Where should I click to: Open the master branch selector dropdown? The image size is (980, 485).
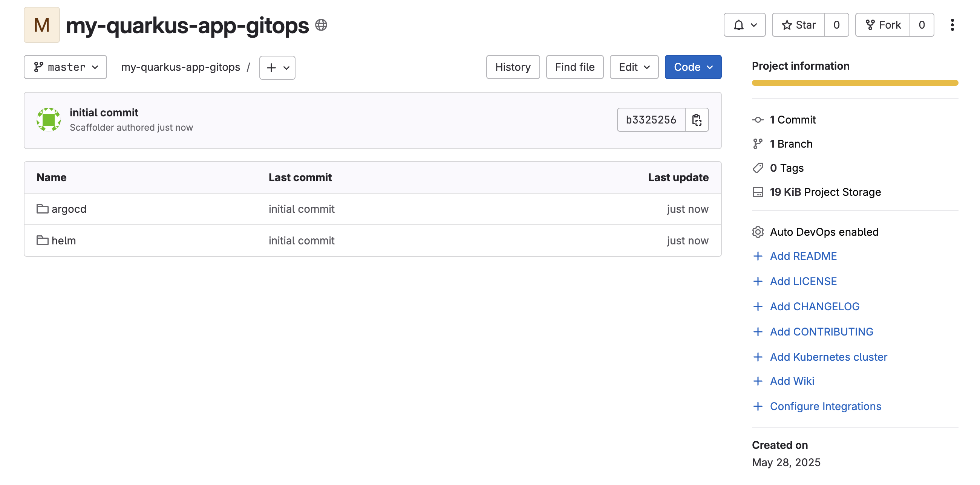pyautogui.click(x=66, y=67)
